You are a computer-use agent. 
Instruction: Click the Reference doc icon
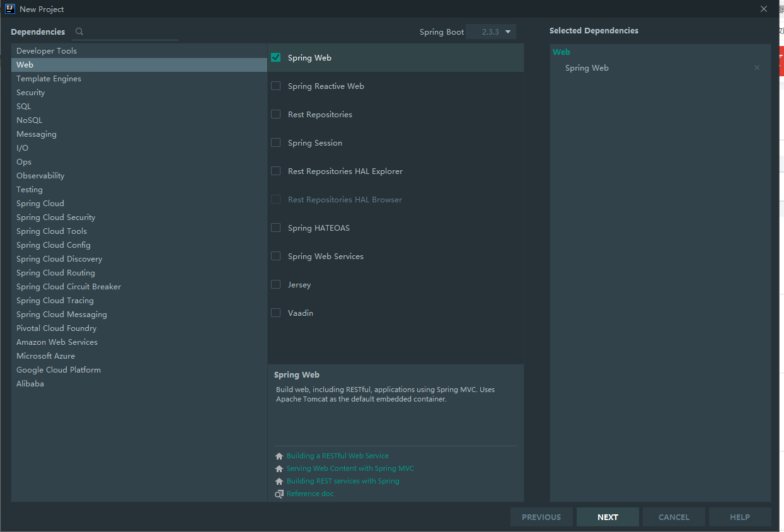279,494
